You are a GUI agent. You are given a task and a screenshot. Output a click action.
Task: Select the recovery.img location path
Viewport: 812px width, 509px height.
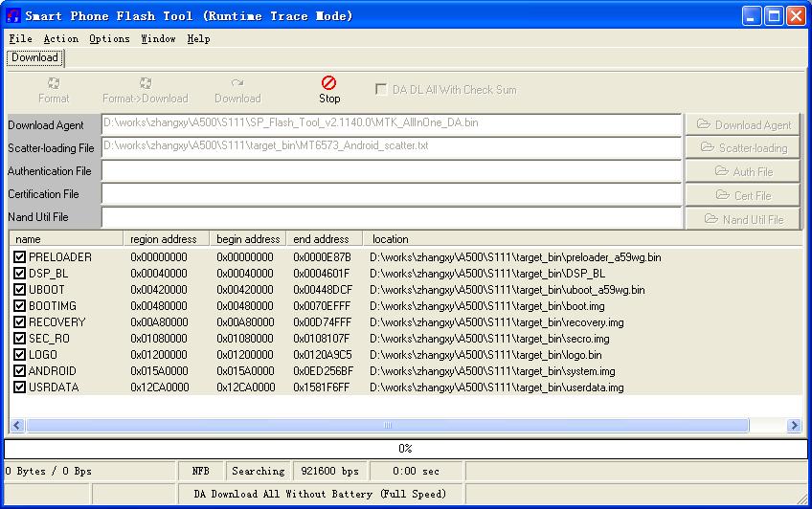(x=497, y=322)
